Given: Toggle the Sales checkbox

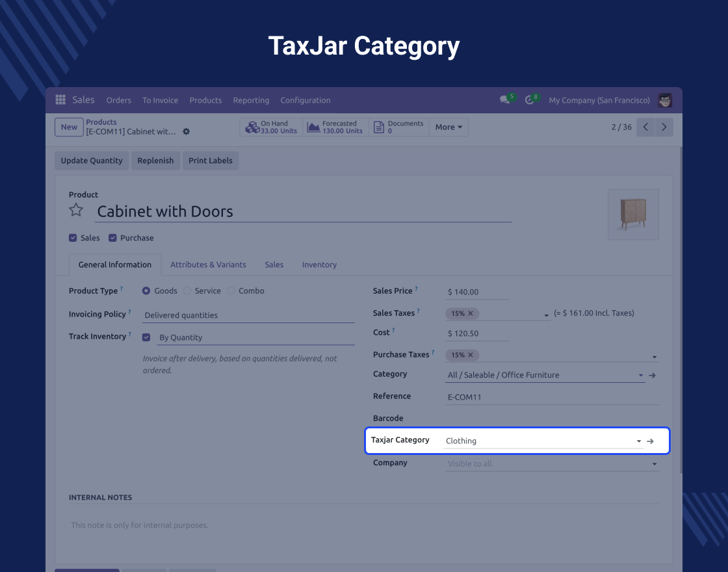Looking at the screenshot, I should click(73, 238).
